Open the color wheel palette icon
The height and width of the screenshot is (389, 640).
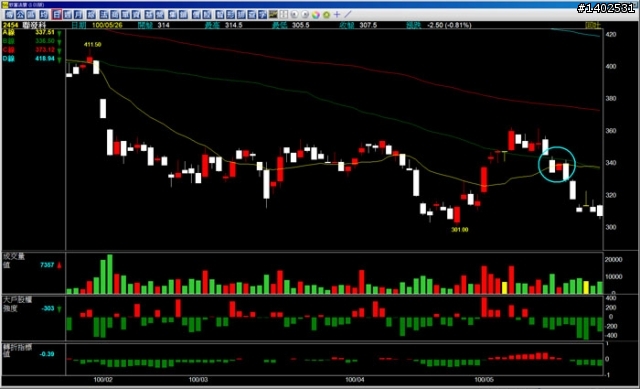(x=316, y=15)
